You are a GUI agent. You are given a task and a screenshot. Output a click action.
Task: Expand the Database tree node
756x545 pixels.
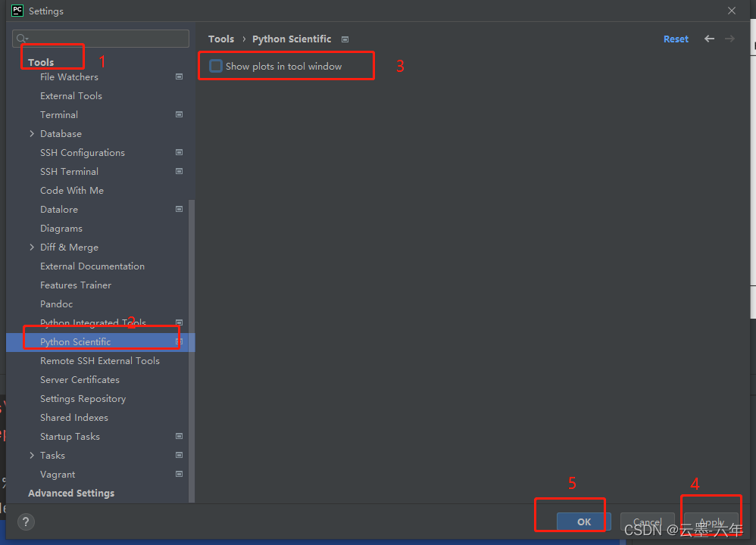tap(32, 133)
